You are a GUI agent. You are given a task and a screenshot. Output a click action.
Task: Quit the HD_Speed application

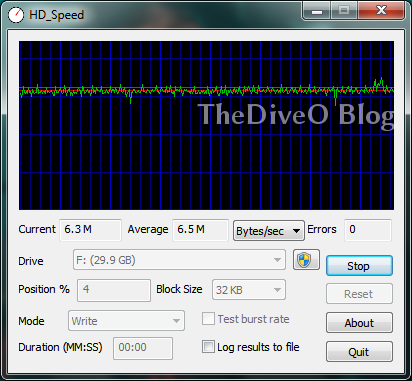tap(359, 352)
